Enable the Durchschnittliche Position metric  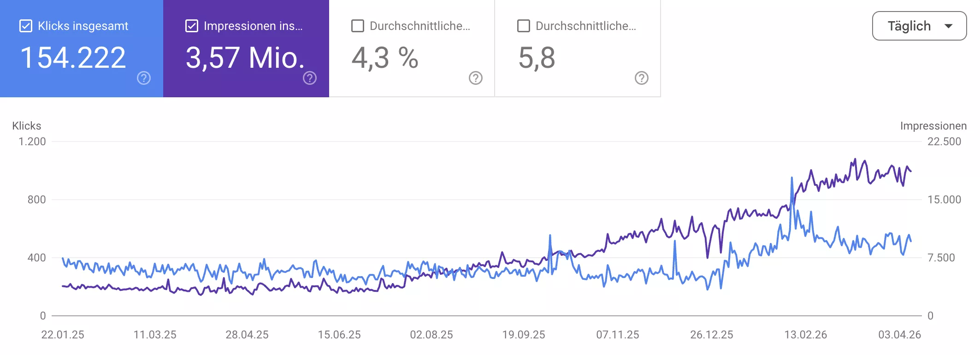pyautogui.click(x=523, y=26)
